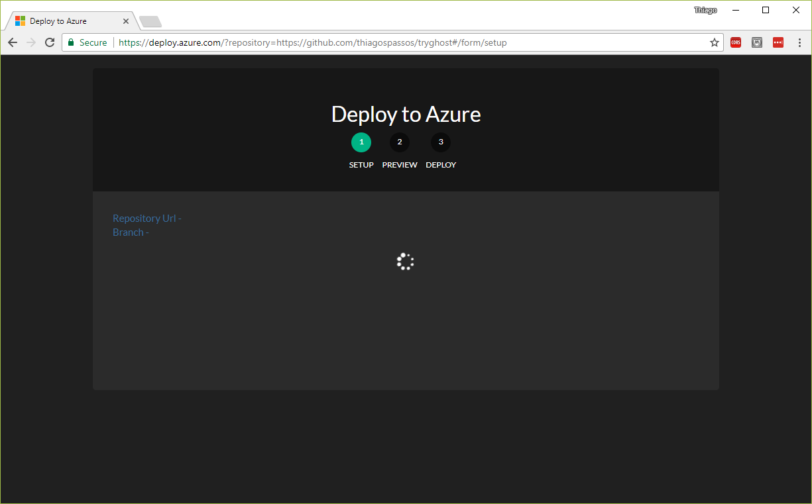Open the grey square M extension icon
812x504 pixels.
click(757, 42)
